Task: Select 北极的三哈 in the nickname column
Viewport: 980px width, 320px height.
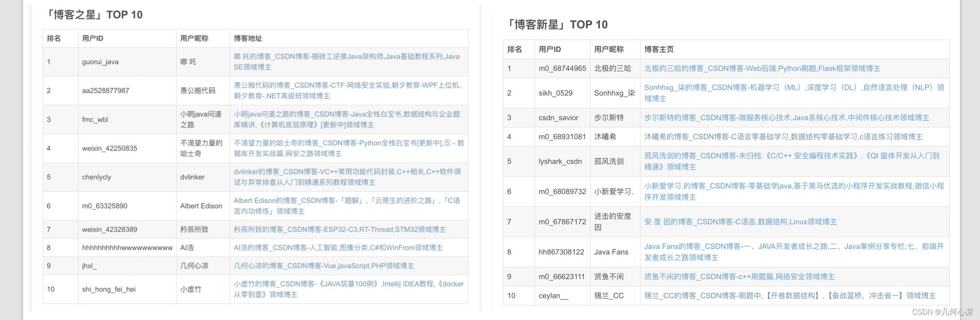Action: (613, 68)
